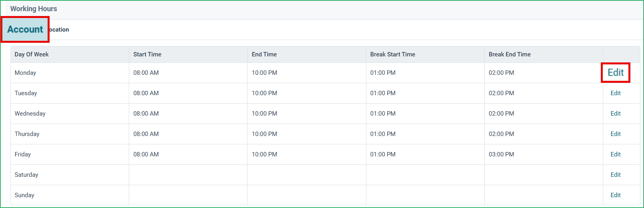Select Friday's 03:00 PM break end cell
Screen dimensions: 644x208
coord(544,154)
